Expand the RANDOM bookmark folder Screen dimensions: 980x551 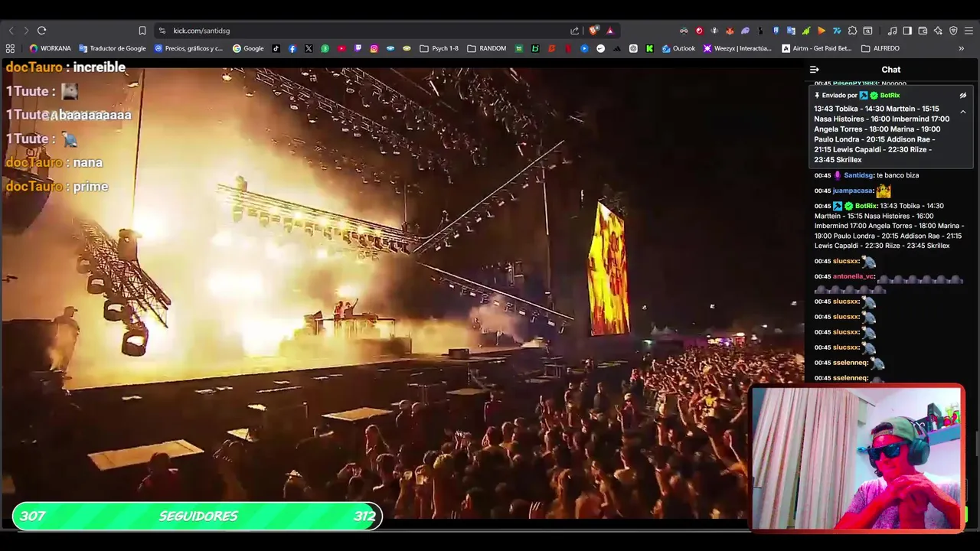click(487, 48)
